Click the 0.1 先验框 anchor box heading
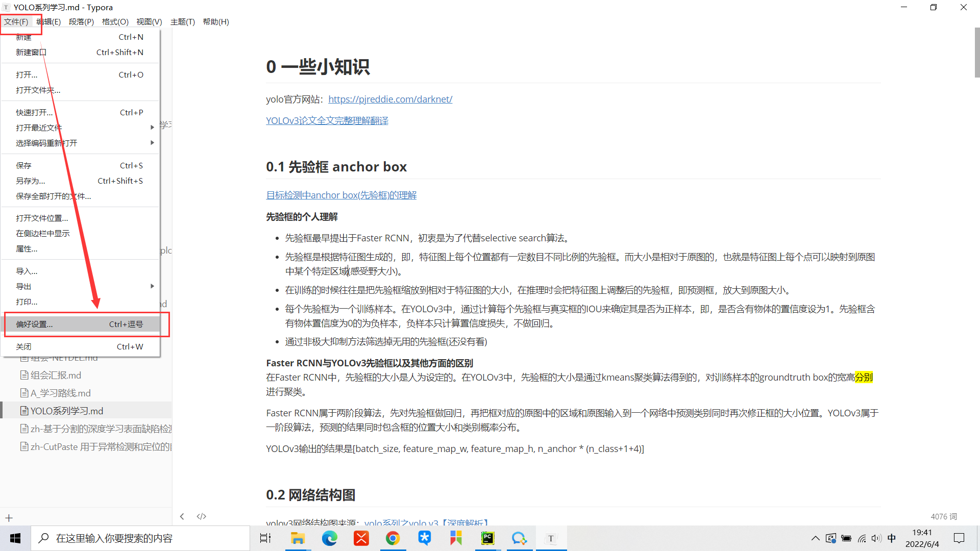This screenshot has height=551, width=980. [336, 167]
